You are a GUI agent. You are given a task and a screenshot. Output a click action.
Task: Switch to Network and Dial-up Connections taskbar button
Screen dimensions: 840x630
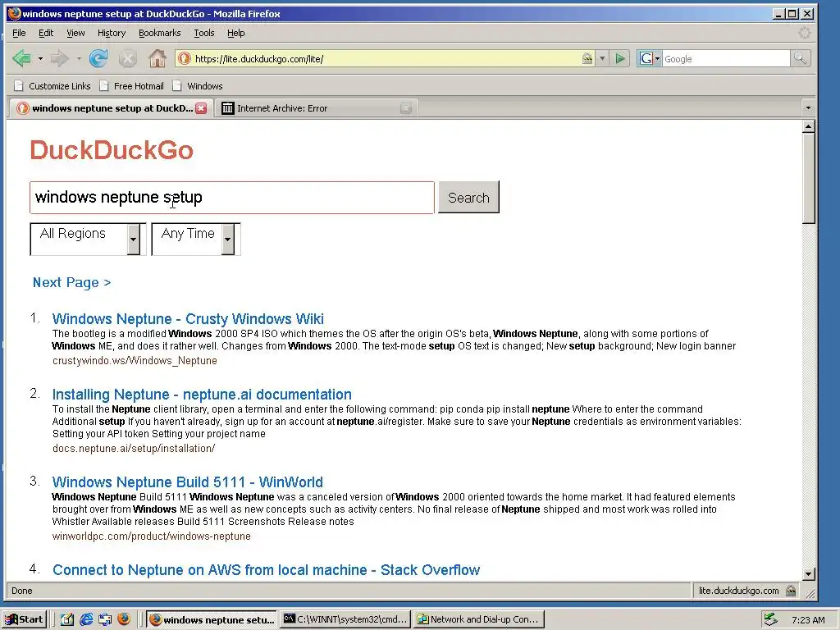[x=479, y=620]
